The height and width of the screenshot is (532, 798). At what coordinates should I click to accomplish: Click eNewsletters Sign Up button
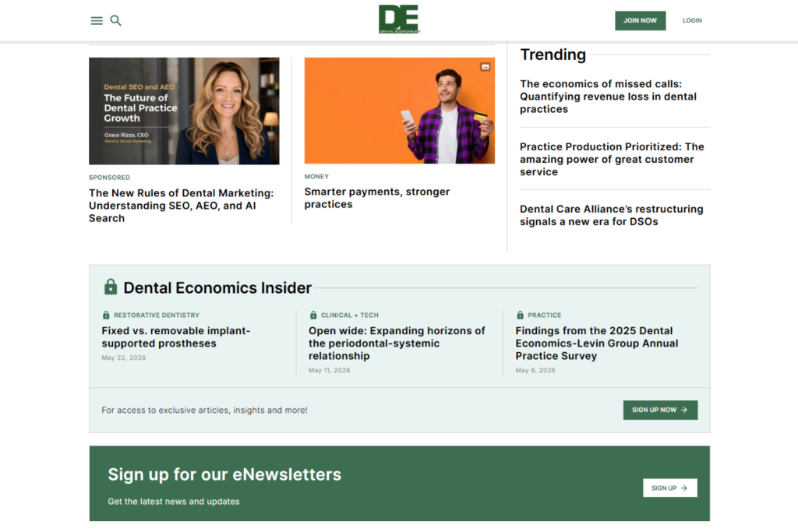coord(669,488)
